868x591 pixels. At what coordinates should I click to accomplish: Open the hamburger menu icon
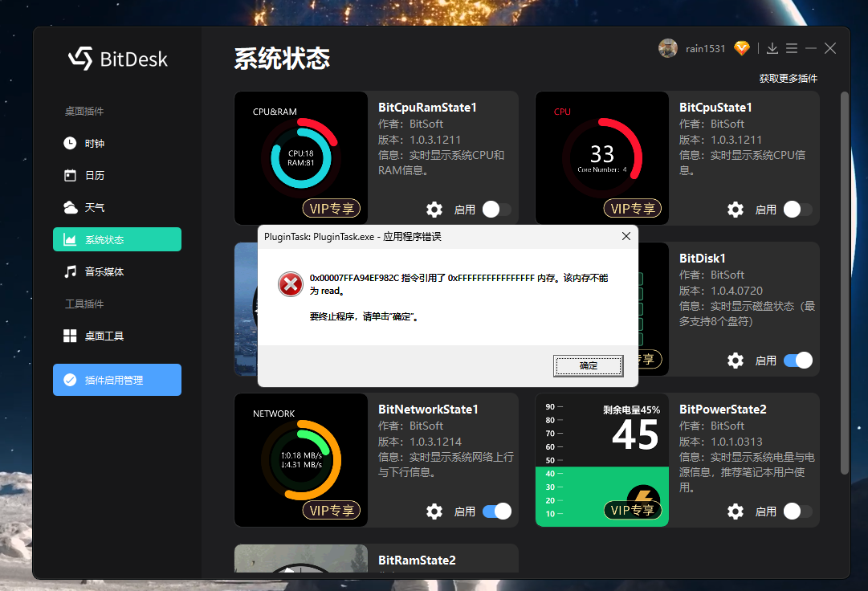792,49
